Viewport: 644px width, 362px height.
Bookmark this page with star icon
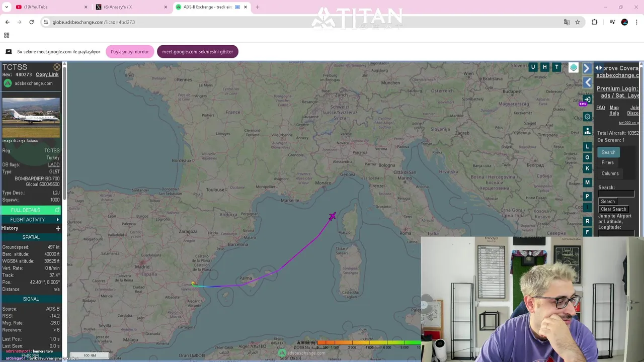(578, 22)
